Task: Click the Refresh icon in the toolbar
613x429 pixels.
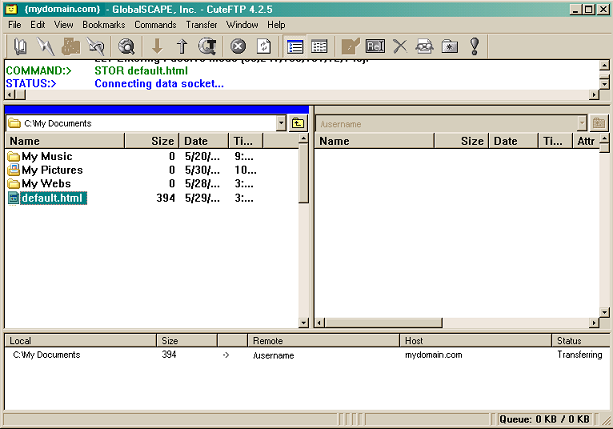Action: [x=264, y=46]
